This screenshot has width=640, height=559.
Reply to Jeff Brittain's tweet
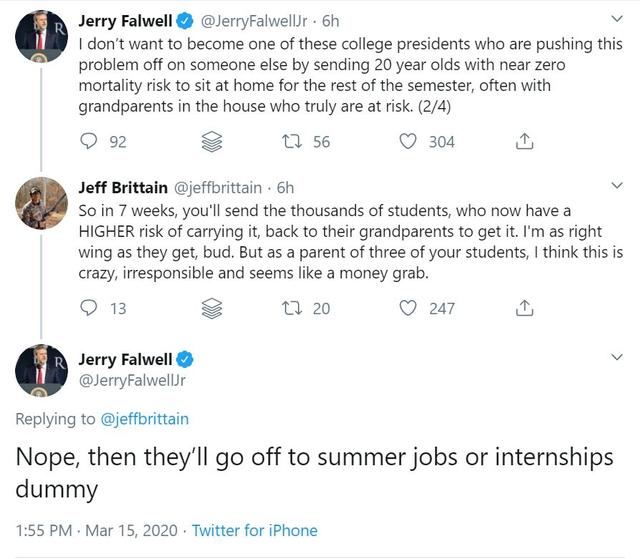(x=88, y=308)
